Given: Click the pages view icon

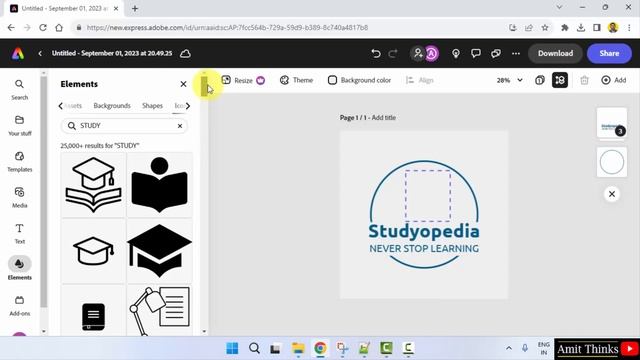Looking at the screenshot, I should [x=540, y=80].
